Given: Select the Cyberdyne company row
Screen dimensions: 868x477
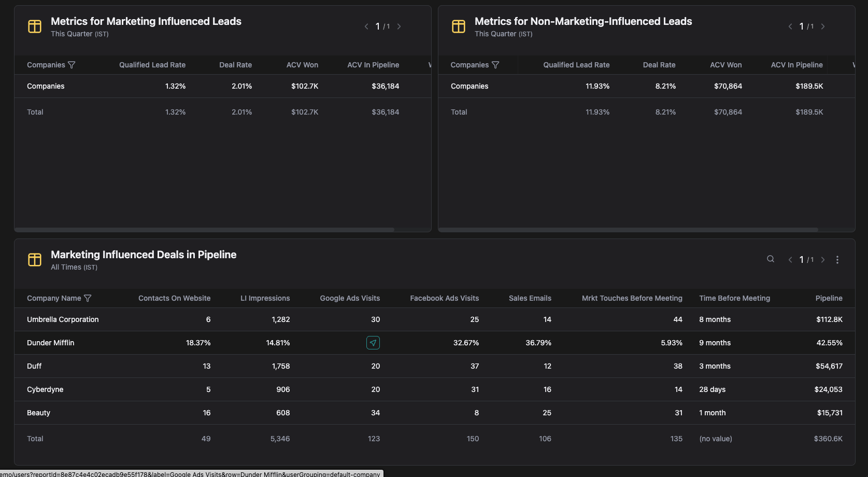Looking at the screenshot, I should coord(45,389).
